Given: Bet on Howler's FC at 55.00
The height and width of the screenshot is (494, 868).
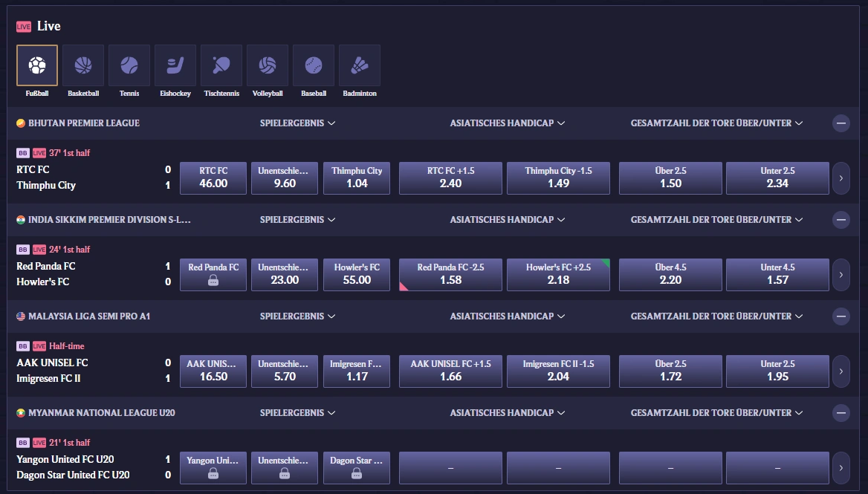Looking at the screenshot, I should pos(357,274).
